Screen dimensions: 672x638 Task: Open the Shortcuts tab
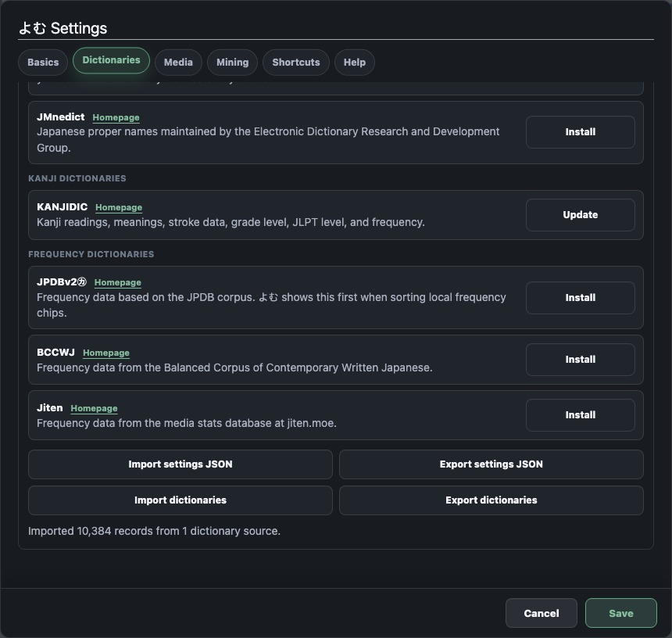pyautogui.click(x=295, y=63)
